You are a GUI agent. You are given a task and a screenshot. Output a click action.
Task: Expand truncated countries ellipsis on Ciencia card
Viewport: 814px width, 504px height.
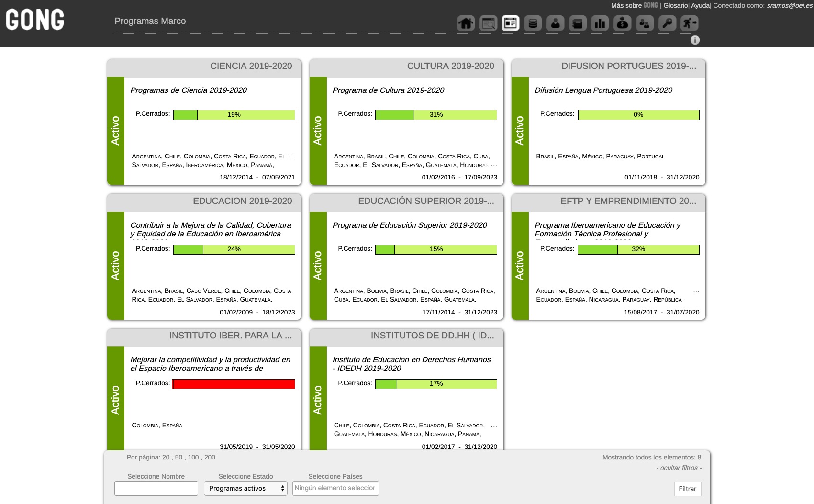pyautogui.click(x=292, y=157)
